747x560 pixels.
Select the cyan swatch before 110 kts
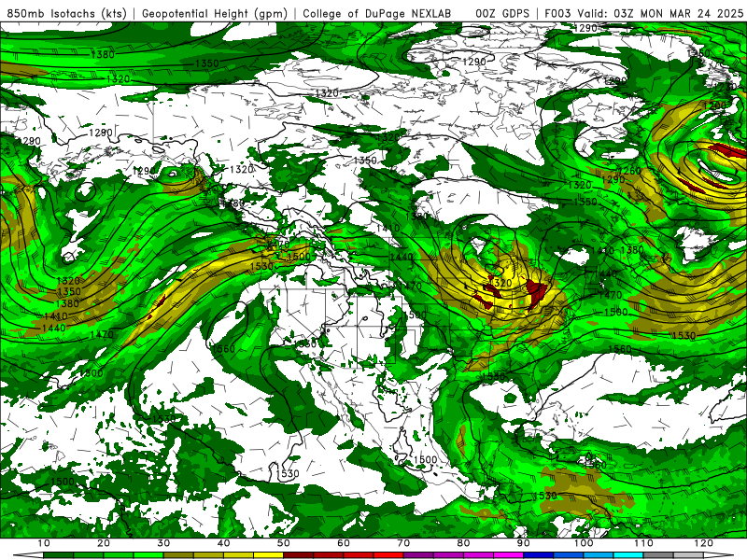coord(628,555)
